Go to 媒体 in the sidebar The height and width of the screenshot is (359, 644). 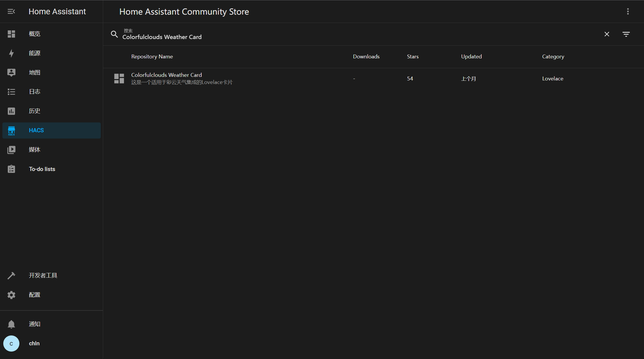pyautogui.click(x=35, y=150)
